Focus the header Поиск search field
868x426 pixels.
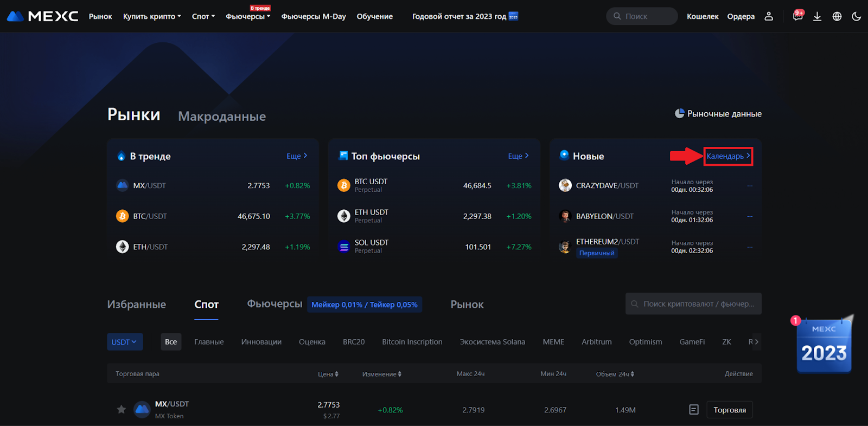click(642, 16)
